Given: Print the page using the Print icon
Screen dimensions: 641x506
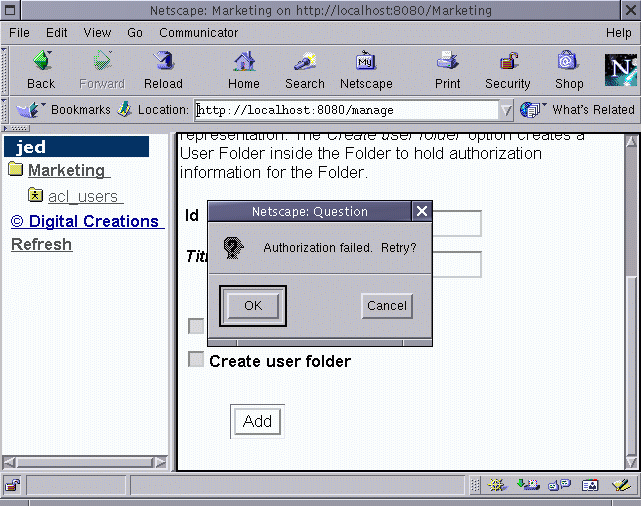Looking at the screenshot, I should (x=447, y=61).
